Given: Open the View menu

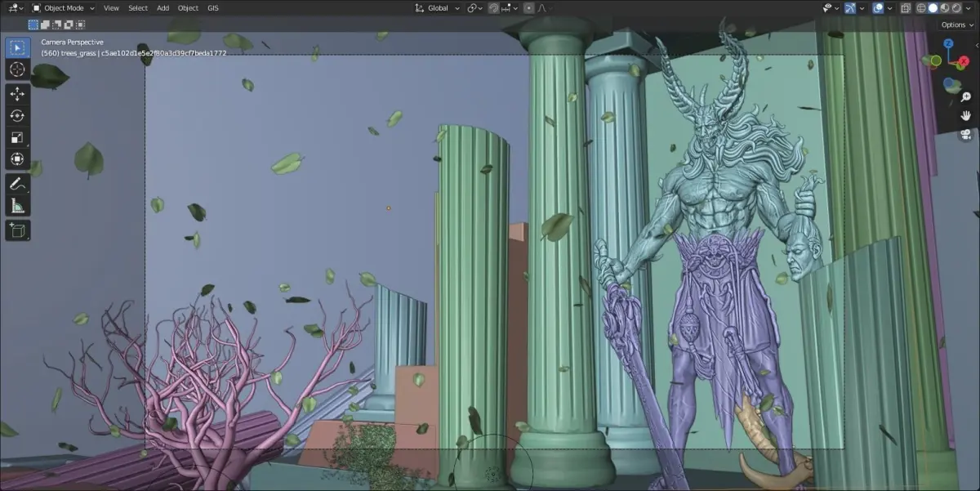Looking at the screenshot, I should tap(111, 8).
